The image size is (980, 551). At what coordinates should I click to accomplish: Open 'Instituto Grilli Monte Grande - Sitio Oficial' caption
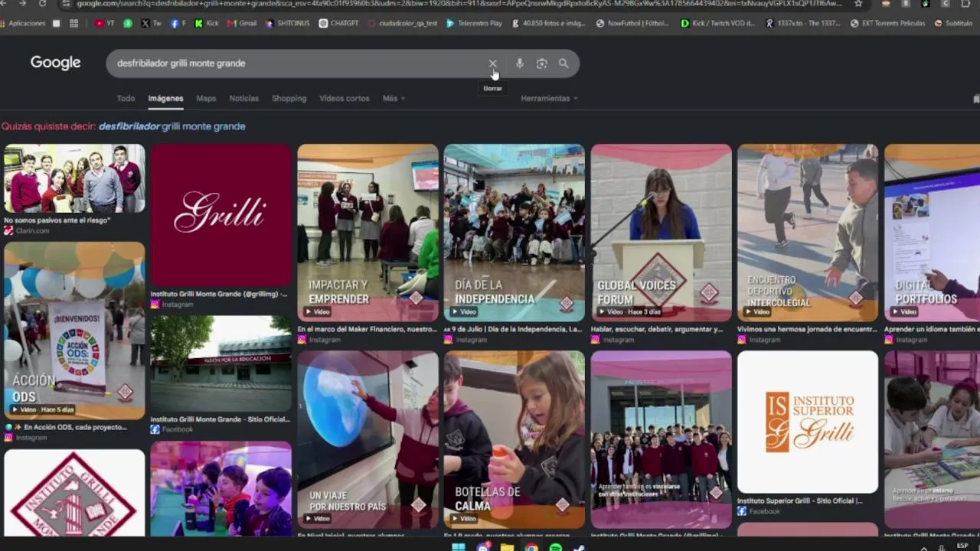pos(220,419)
